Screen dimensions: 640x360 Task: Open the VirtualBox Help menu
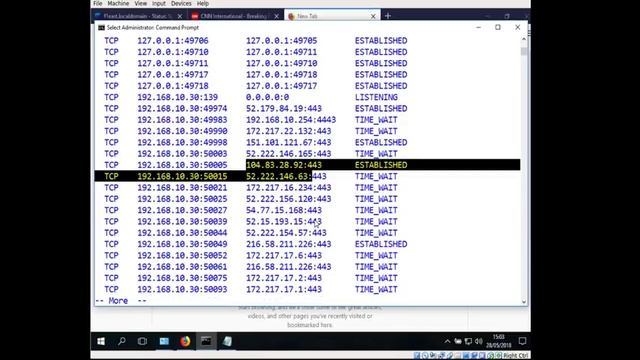pyautogui.click(x=203, y=3)
